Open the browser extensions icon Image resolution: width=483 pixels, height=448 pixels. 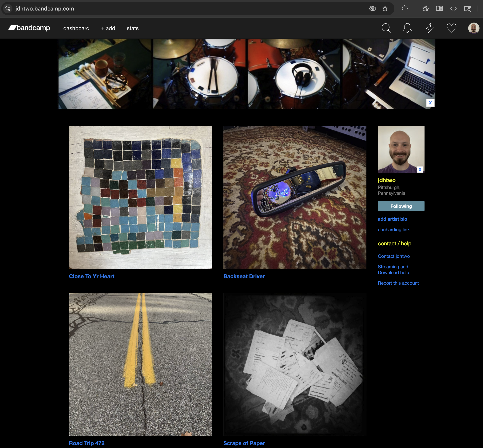[404, 9]
